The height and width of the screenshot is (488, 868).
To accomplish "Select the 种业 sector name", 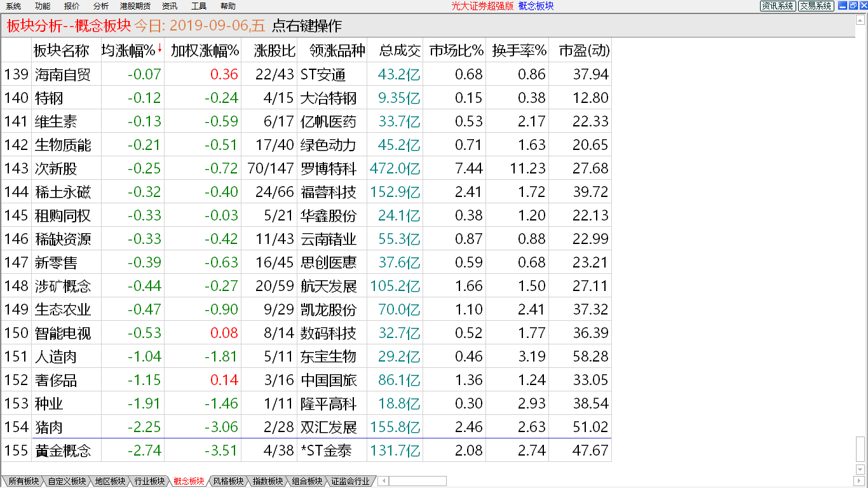I will point(49,403).
